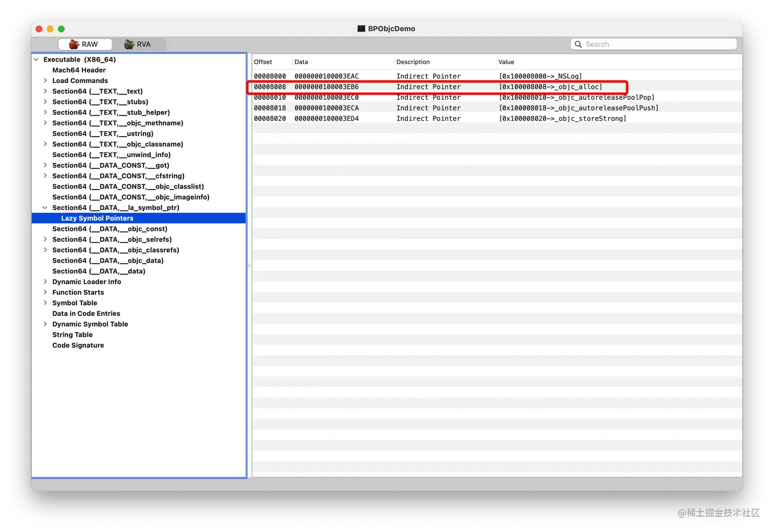Select Section64 (__DATA,__data) item
774x532 pixels.
pos(99,271)
